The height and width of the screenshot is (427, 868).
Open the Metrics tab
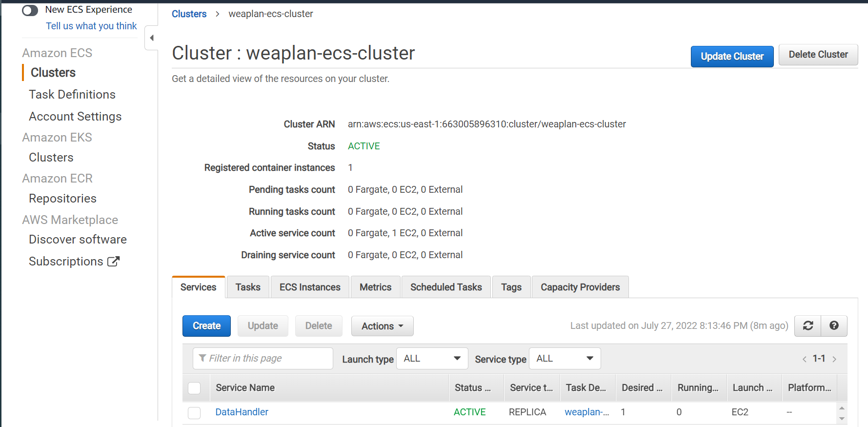click(x=375, y=287)
